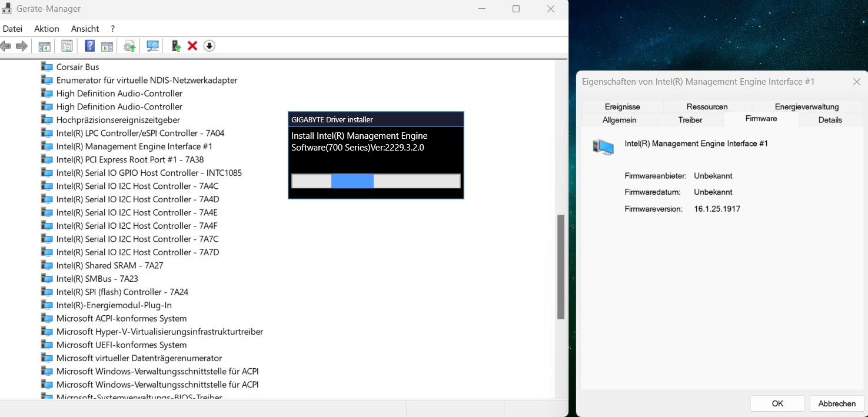Screen dimensions: 868x417
Task: Select Intel(R) LPC Controller/eSPI Controller - 7A04
Action: pyautogui.click(x=140, y=133)
